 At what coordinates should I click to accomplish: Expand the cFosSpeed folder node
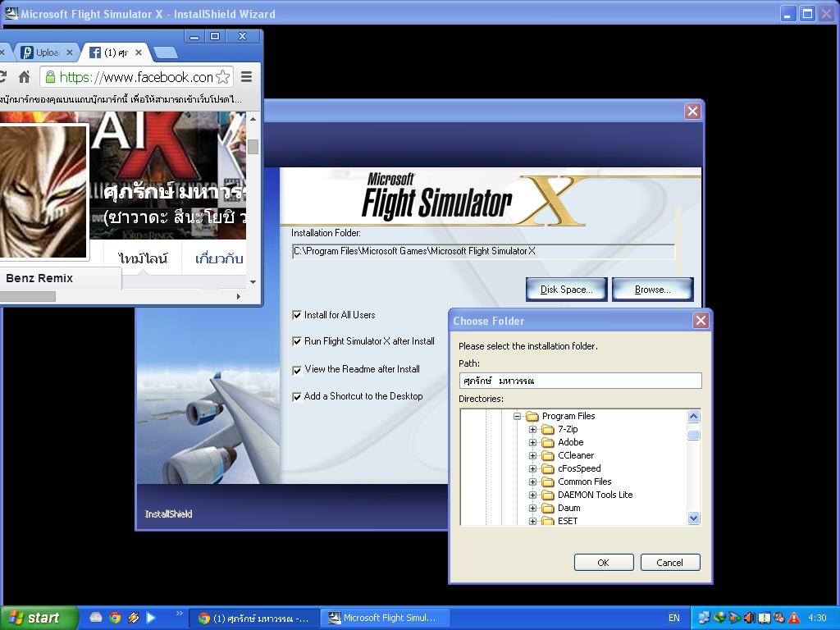coord(532,468)
